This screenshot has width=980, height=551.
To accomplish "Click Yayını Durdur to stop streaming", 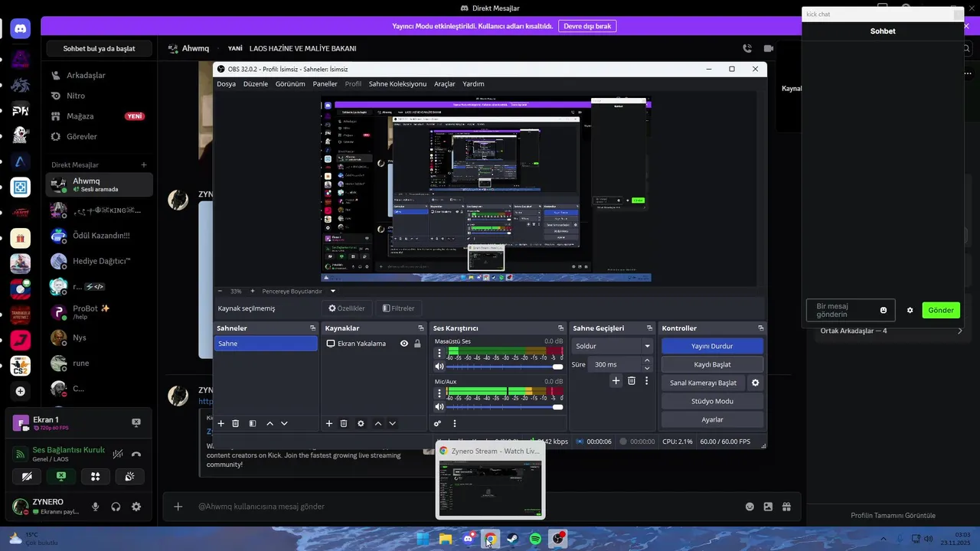I will click(x=712, y=346).
